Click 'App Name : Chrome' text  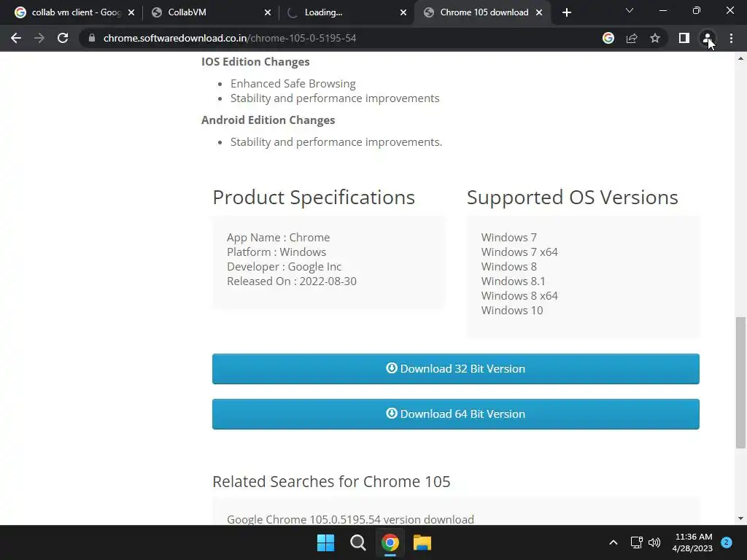[278, 237]
